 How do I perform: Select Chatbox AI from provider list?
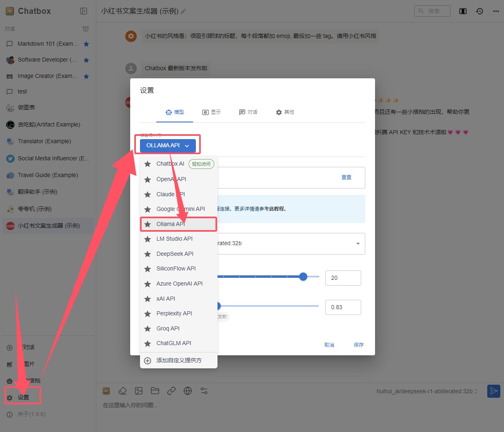click(179, 164)
